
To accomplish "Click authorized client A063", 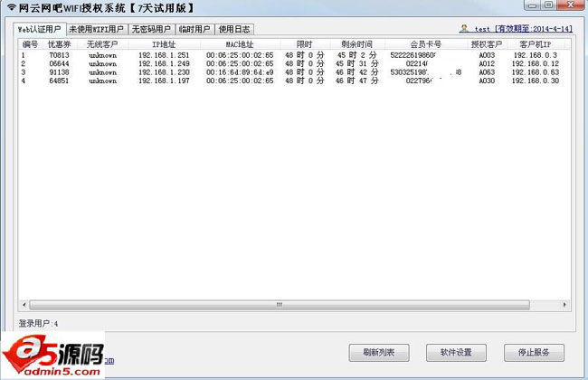I will [487, 72].
